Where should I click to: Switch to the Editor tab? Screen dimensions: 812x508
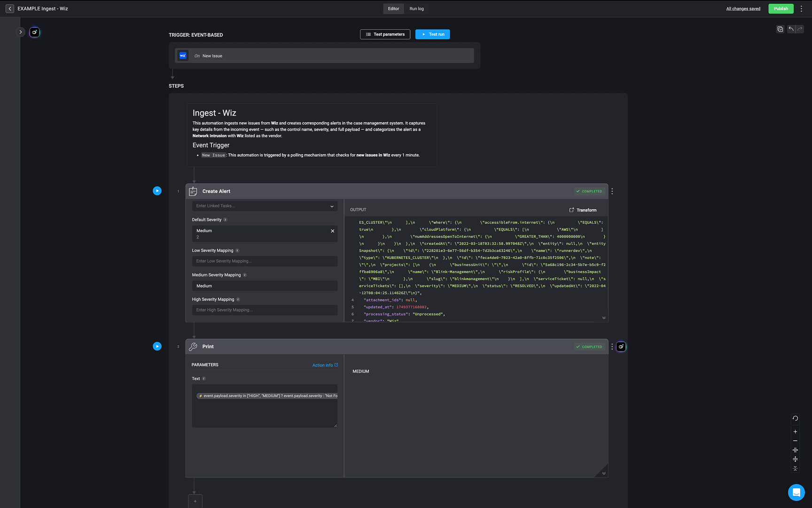[394, 8]
